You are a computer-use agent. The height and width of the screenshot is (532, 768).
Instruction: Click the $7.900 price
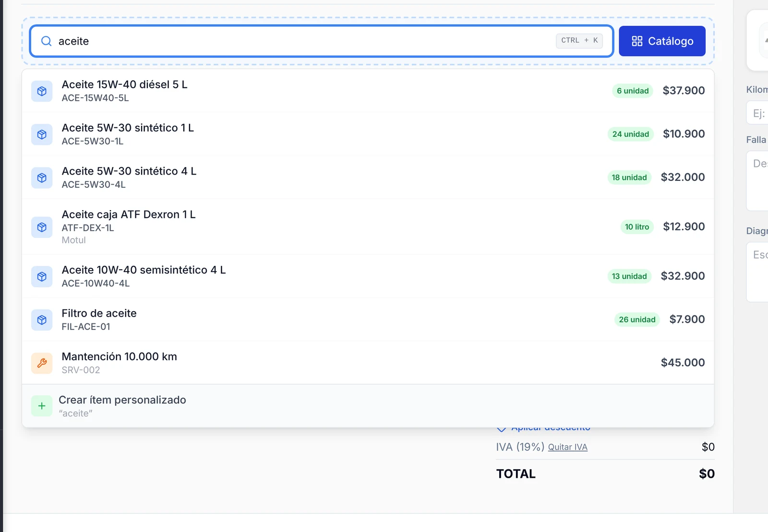(x=687, y=319)
